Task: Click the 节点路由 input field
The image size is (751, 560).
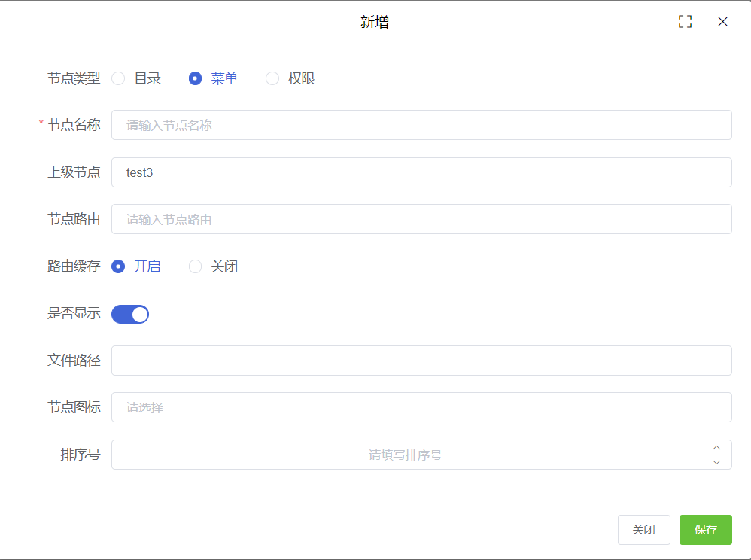Action: click(421, 219)
